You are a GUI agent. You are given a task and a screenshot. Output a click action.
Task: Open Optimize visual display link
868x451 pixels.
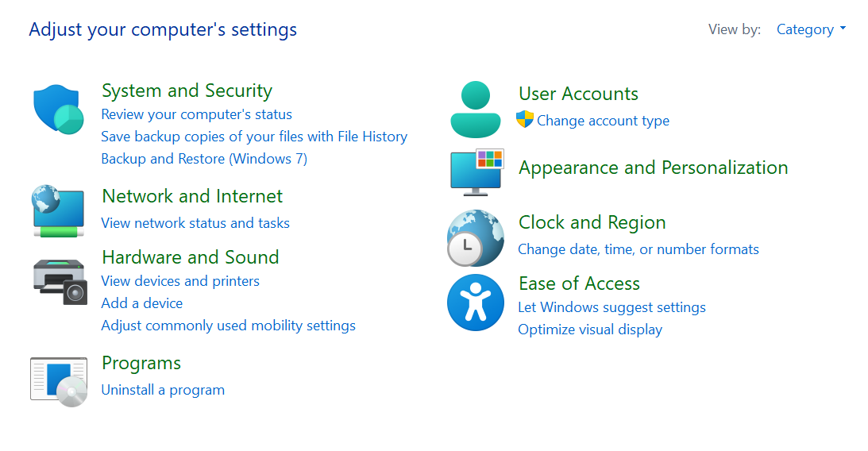590,330
